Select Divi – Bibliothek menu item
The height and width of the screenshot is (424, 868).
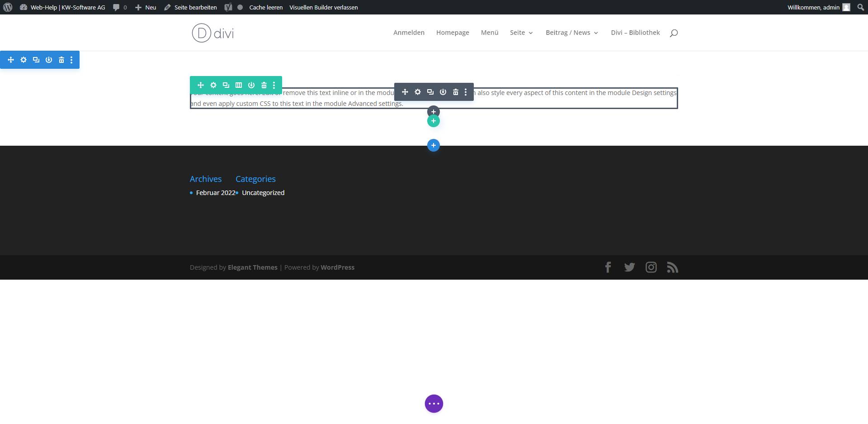[635, 33]
